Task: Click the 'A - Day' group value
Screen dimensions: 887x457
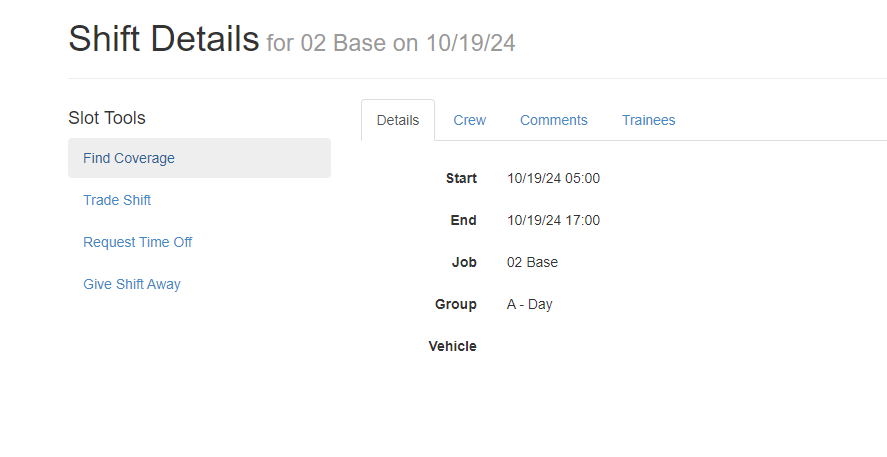Action: coord(529,304)
